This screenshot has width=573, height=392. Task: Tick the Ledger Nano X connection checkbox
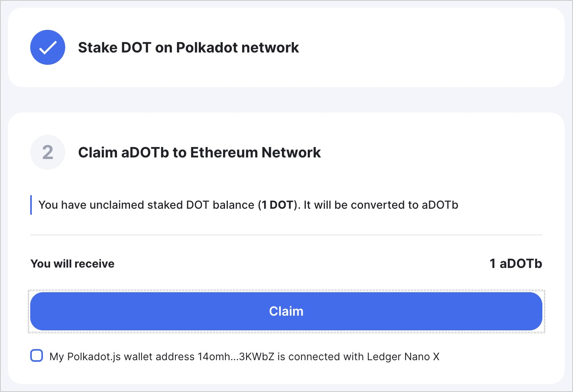[37, 355]
